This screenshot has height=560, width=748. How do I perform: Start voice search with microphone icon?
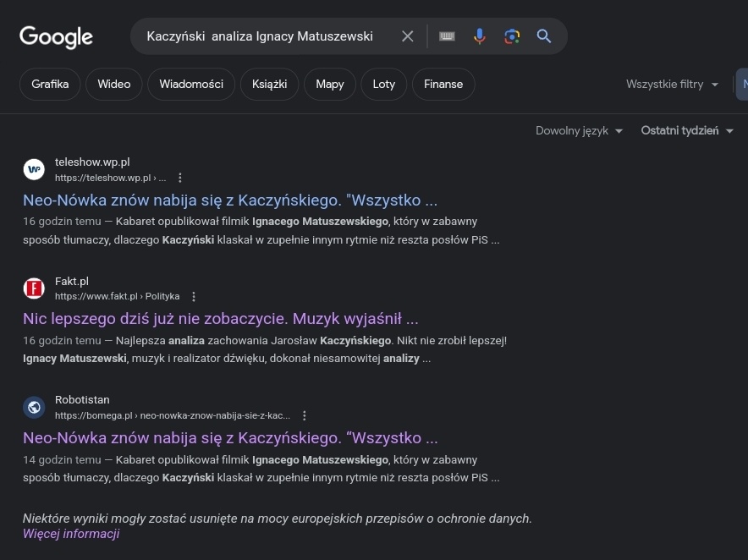(x=480, y=36)
